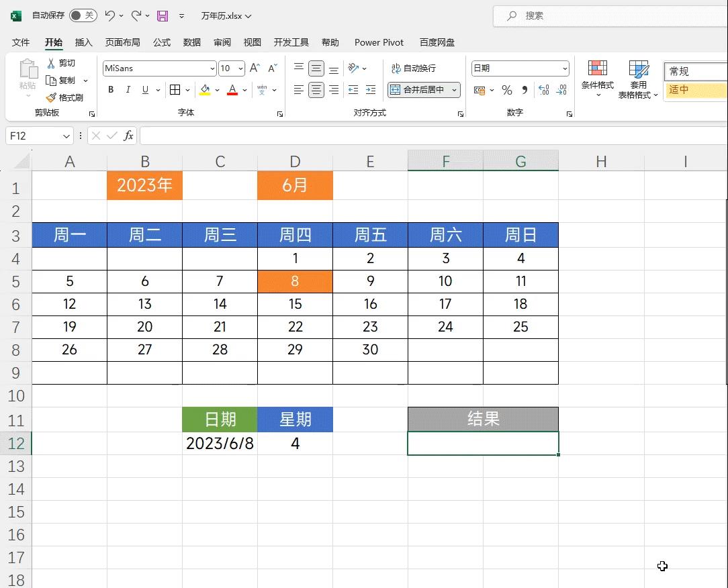Screen dimensions: 728x588
Task: Toggle Italic formatting
Action: coord(128,89)
